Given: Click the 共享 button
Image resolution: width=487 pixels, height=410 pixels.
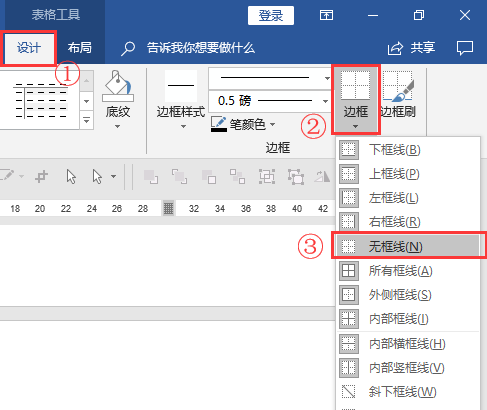Looking at the screenshot, I should 411,48.
